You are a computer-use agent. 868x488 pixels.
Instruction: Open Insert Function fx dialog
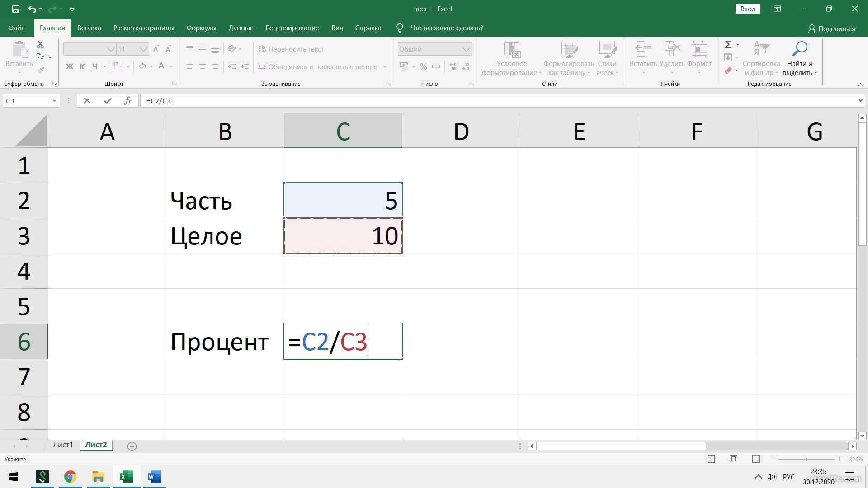click(x=127, y=101)
